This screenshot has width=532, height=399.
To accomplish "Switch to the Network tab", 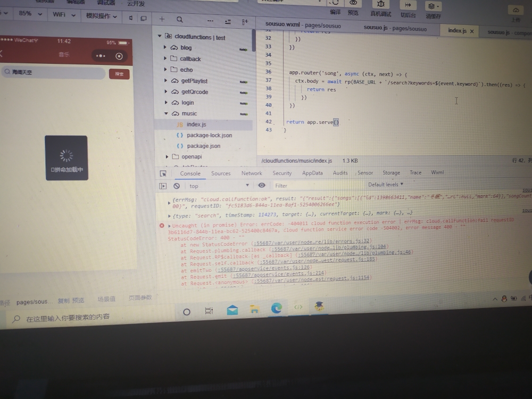I will pos(252,173).
